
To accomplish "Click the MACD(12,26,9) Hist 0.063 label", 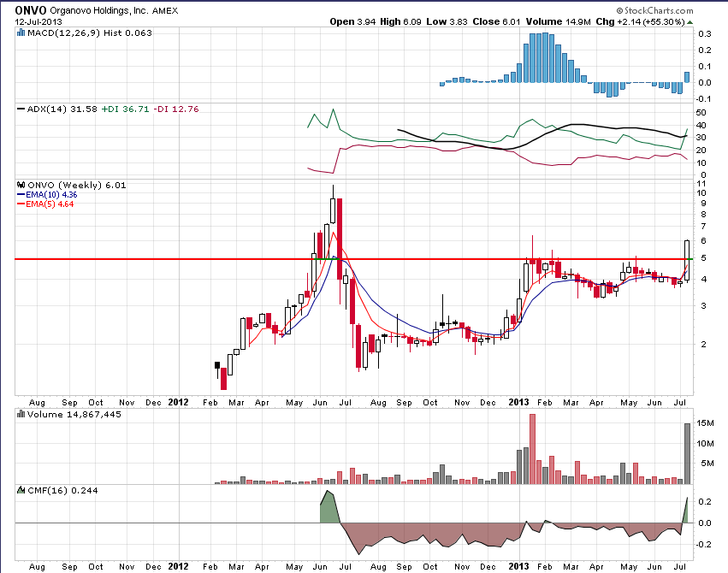I will click(x=90, y=33).
